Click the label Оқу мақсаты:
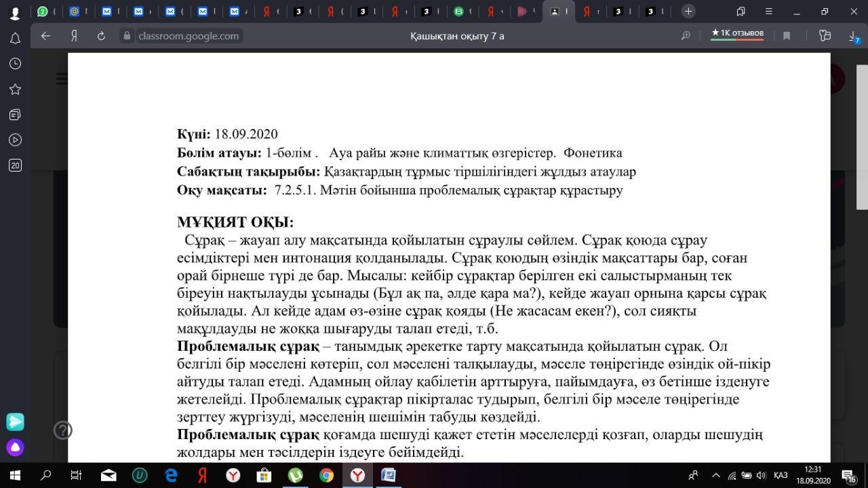The width and height of the screenshot is (868, 488). 222,190
